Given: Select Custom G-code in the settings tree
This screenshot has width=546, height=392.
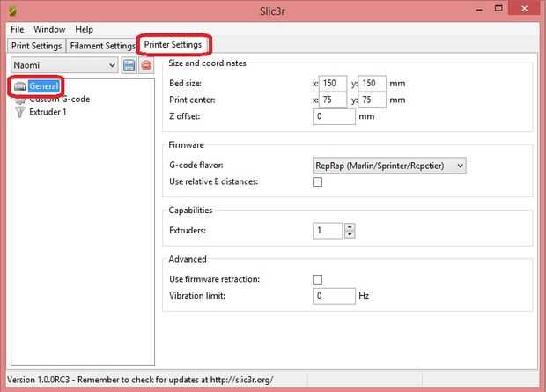Looking at the screenshot, I should (60, 100).
